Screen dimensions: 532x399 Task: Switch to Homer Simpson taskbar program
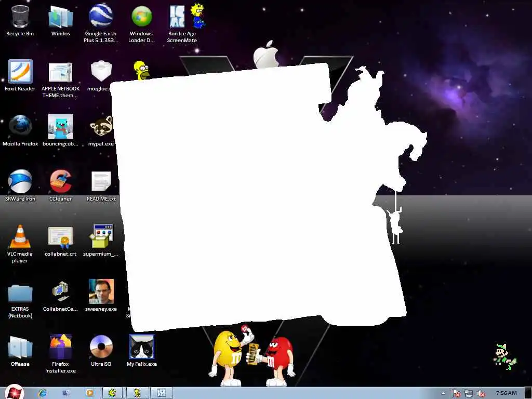point(137,393)
